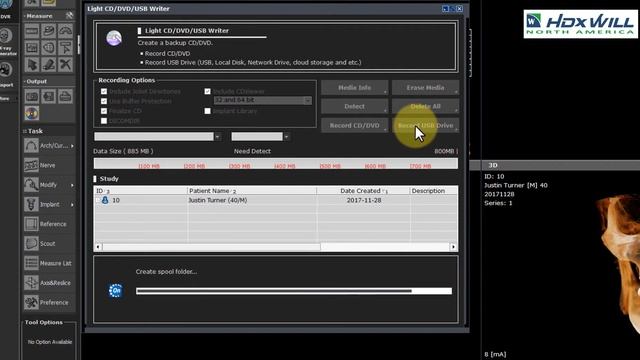Select the eraser tool in Measure panel
Image resolution: width=640 pixels, height=360 pixels.
49,64
